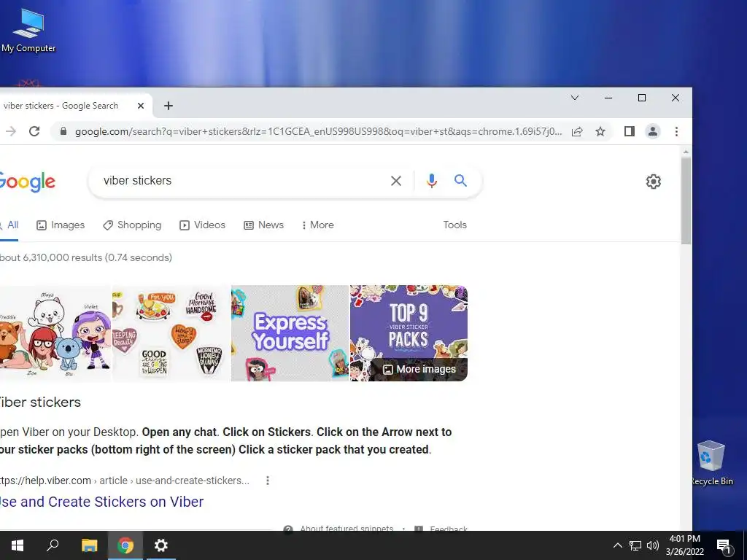Open the search Tools options
The image size is (747, 560).
click(454, 225)
